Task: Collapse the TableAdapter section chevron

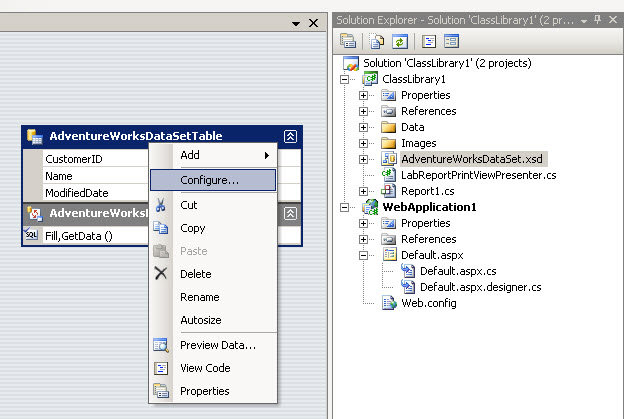Action: click(x=290, y=214)
